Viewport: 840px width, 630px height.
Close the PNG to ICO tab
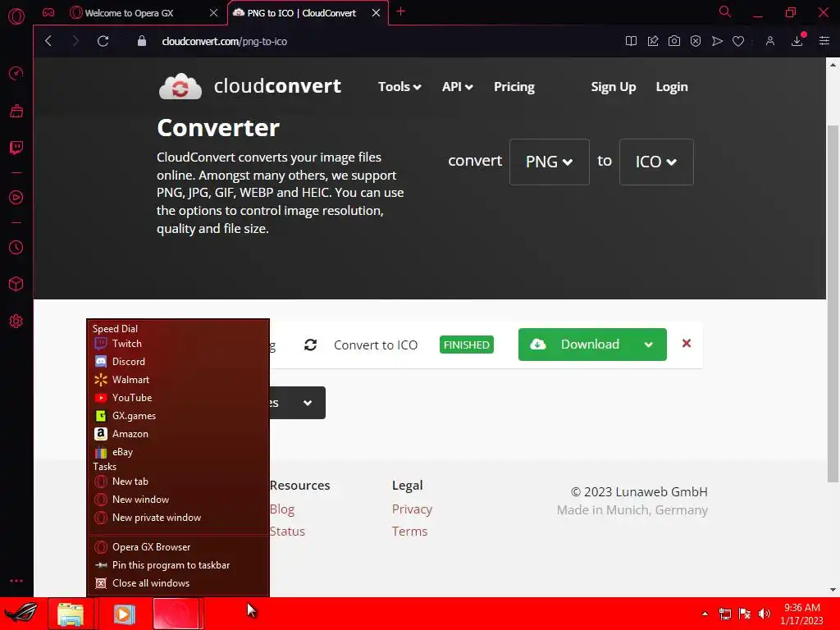click(376, 13)
